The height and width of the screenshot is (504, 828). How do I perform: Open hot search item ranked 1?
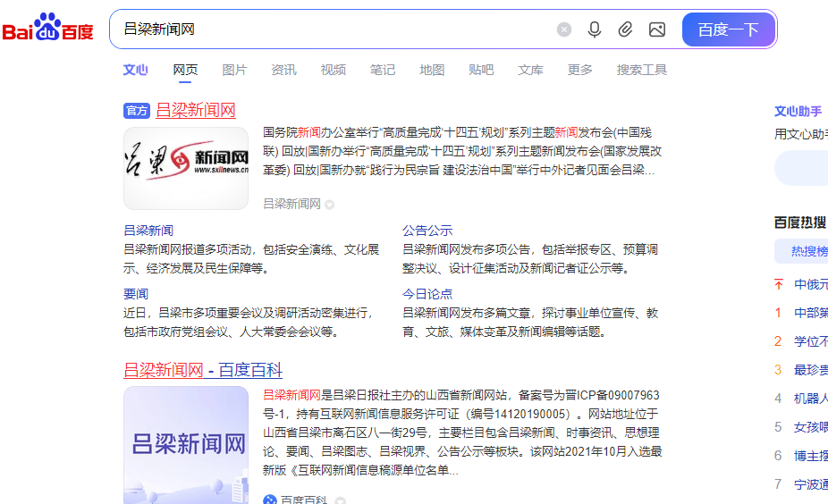(x=811, y=313)
